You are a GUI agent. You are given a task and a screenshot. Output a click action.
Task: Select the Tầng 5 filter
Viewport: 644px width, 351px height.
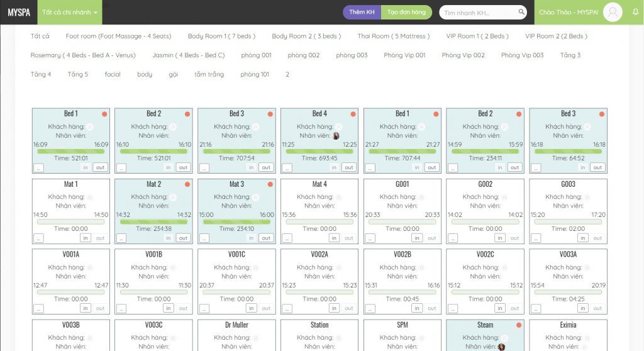pyautogui.click(x=77, y=74)
